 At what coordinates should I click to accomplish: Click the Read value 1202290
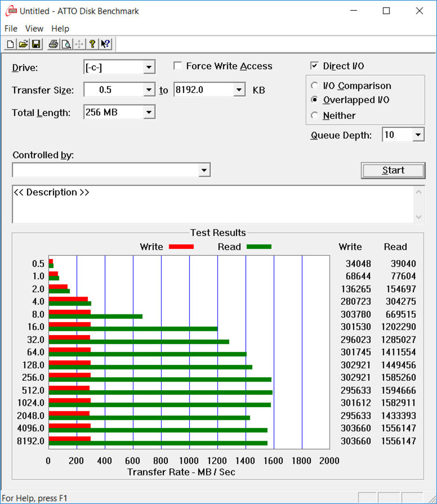coord(399,327)
